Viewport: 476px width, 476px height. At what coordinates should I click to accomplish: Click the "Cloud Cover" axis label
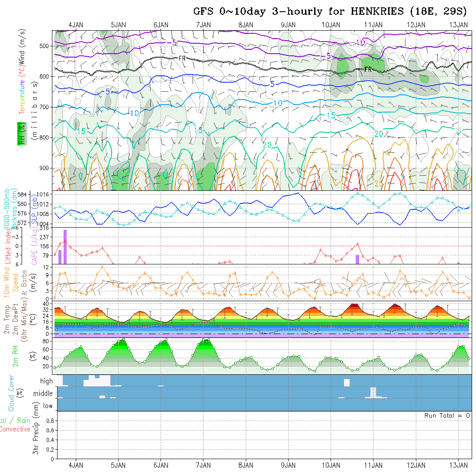click(11, 392)
